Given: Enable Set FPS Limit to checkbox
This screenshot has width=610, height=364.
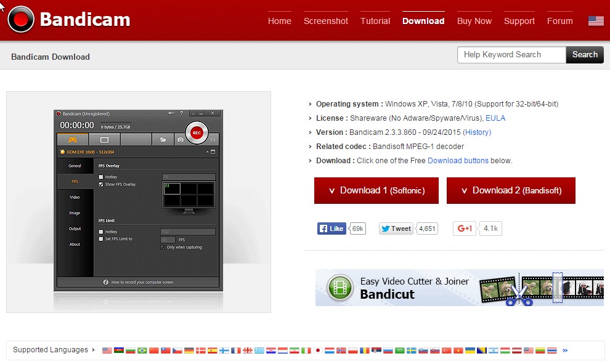Looking at the screenshot, I should [101, 239].
